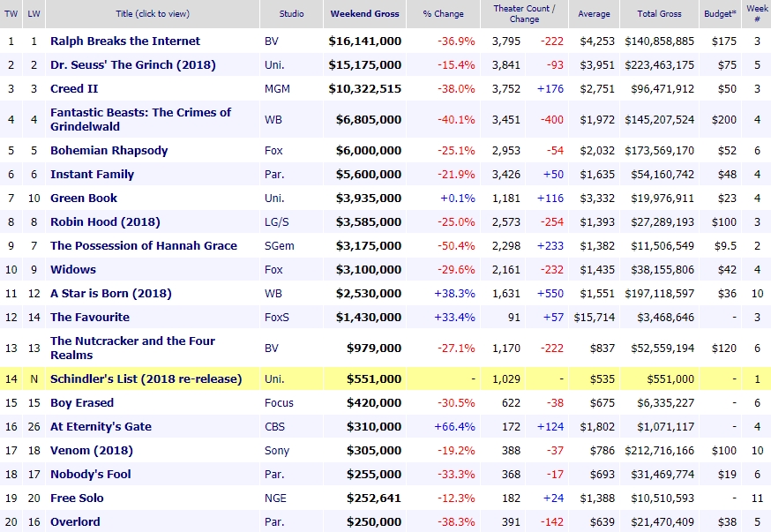This screenshot has width=771, height=532.
Task: Open The Nutcracker and the Four Realms link
Action: pyautogui.click(x=132, y=348)
